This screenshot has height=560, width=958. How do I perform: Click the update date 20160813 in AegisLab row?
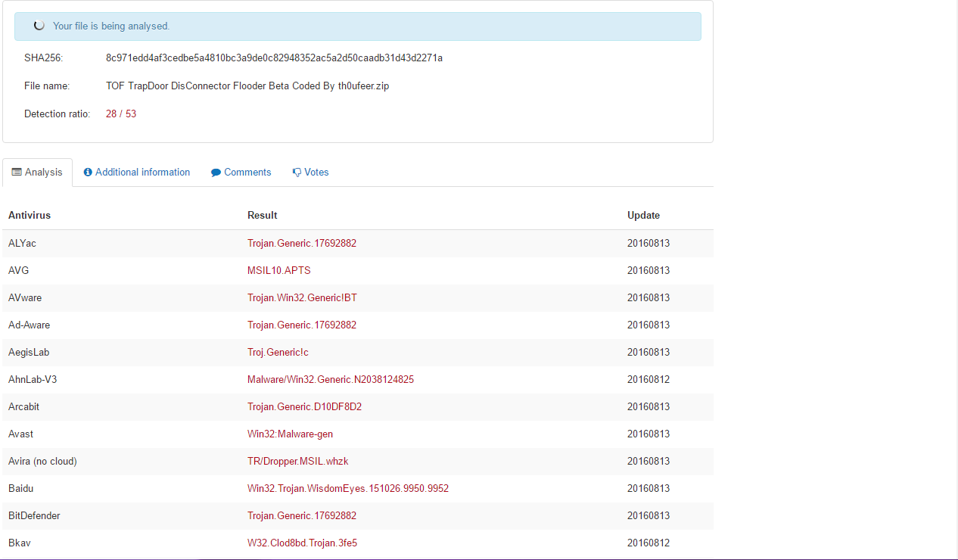pyautogui.click(x=649, y=353)
